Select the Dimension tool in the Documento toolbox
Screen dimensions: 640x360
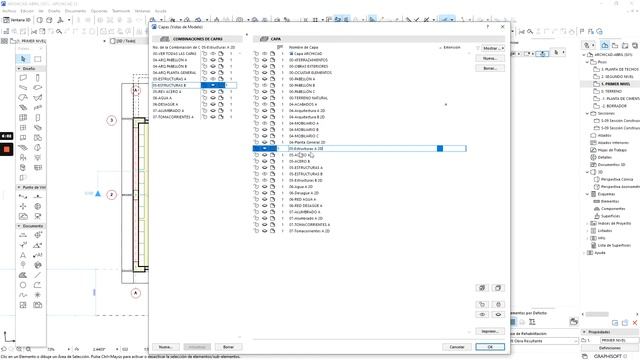tap(23, 235)
